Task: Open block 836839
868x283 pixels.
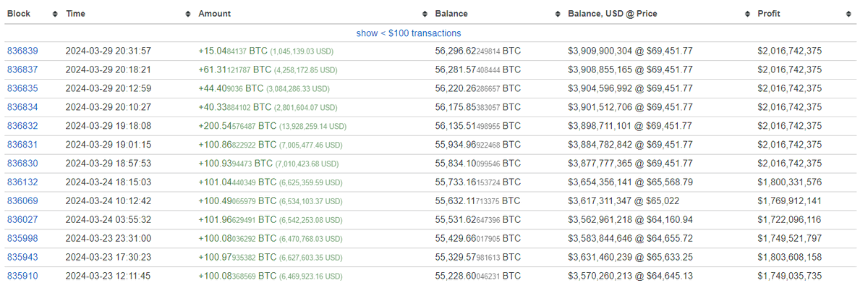Action: click(x=22, y=51)
